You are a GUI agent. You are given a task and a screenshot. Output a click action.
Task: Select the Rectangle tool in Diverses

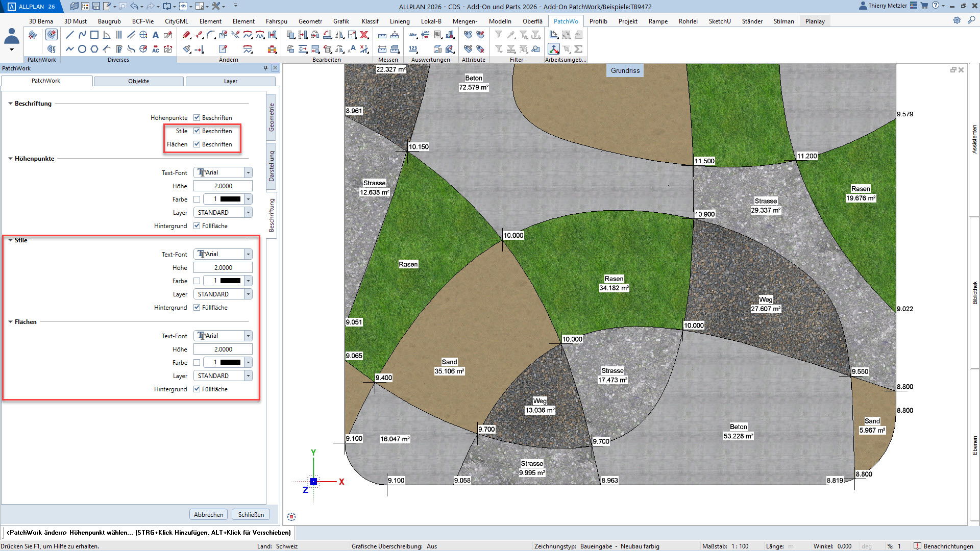tap(94, 35)
